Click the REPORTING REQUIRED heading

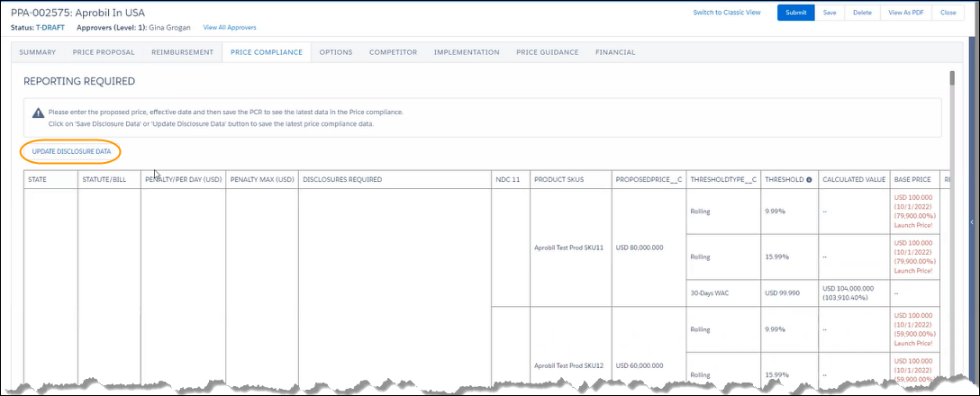coord(79,81)
